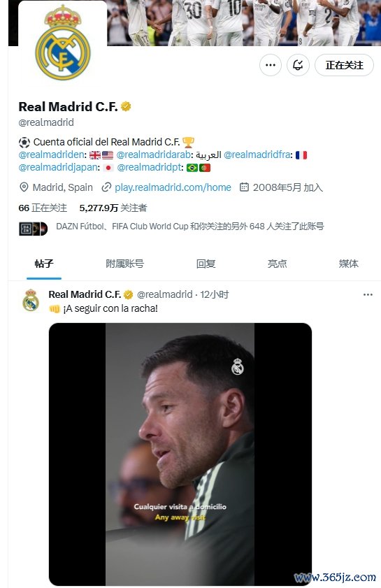Screen dimensions: 381x588
Task: Click the link icon beside play.realmadrid.com
Action: pos(106,187)
